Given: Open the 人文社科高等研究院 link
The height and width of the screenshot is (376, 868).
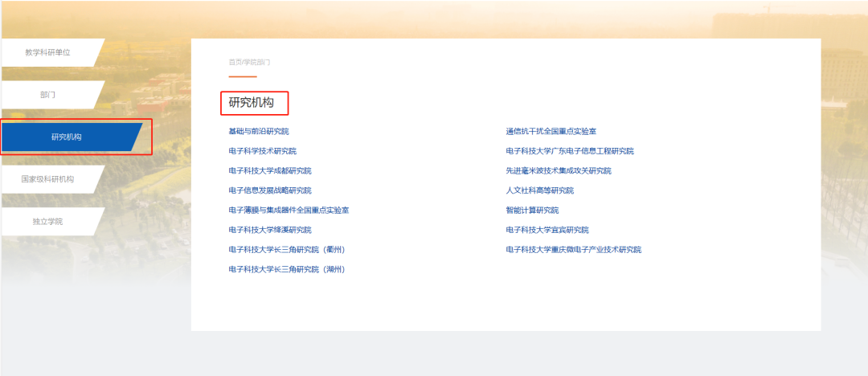Looking at the screenshot, I should [x=540, y=190].
